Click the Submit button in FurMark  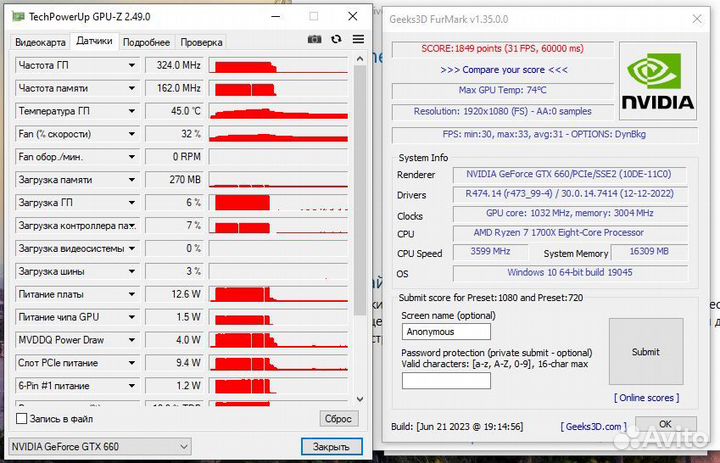tap(646, 352)
